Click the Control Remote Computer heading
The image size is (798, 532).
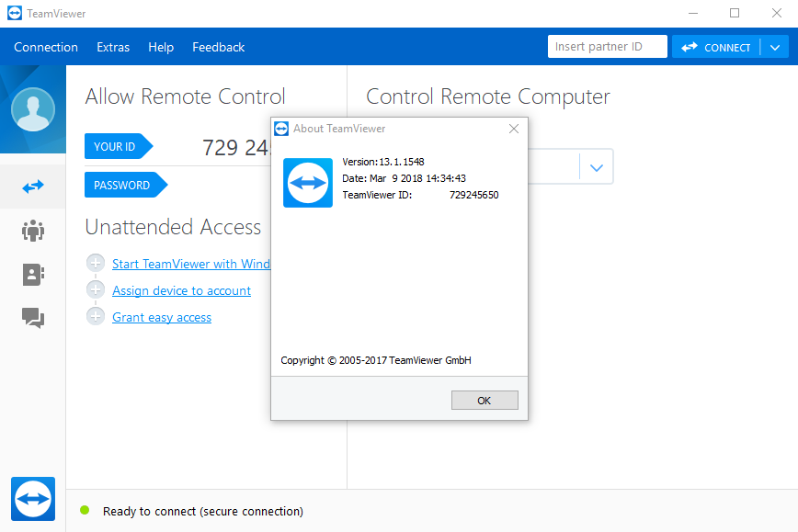(488, 96)
